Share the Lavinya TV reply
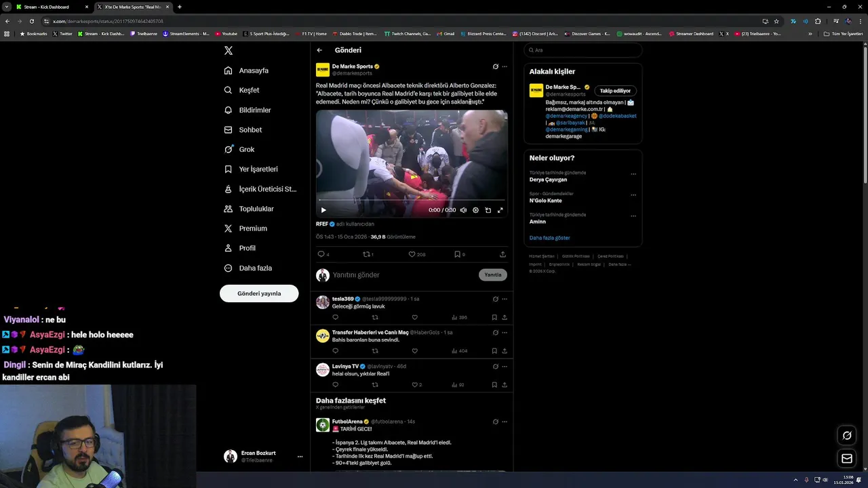 [505, 385]
